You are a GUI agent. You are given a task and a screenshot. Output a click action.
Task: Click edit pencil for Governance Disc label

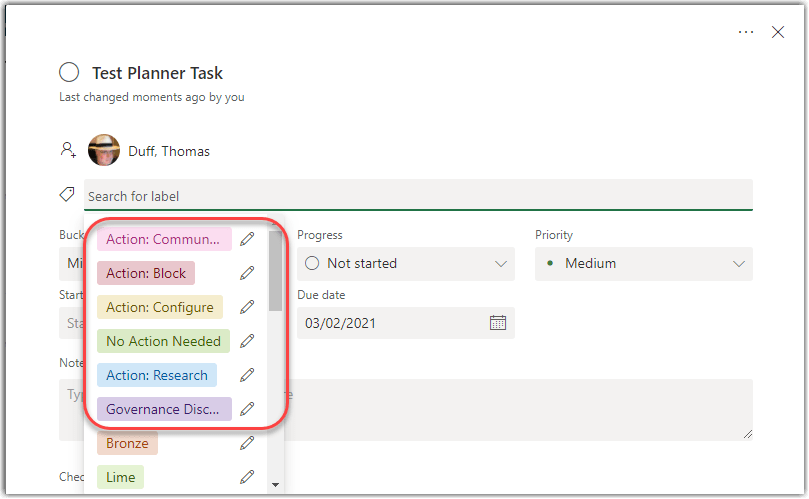click(247, 409)
